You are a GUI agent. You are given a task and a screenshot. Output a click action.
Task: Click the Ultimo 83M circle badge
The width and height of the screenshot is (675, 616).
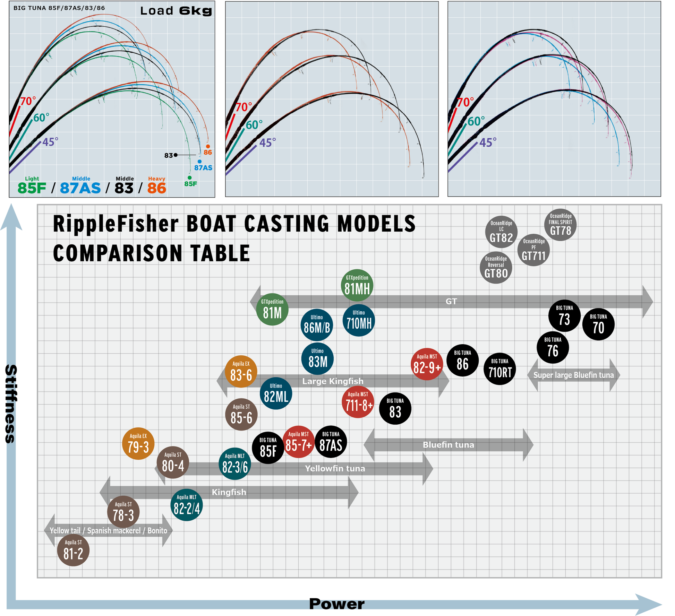(x=317, y=358)
